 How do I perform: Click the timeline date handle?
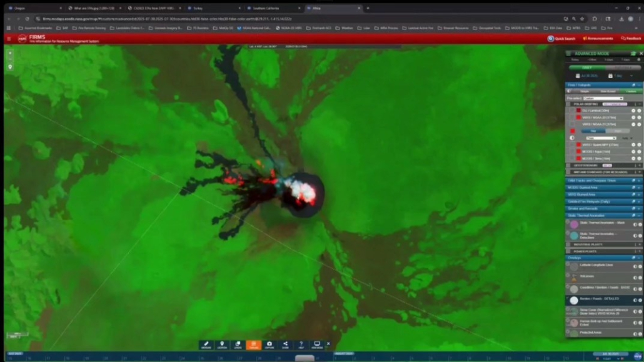pos(304,358)
